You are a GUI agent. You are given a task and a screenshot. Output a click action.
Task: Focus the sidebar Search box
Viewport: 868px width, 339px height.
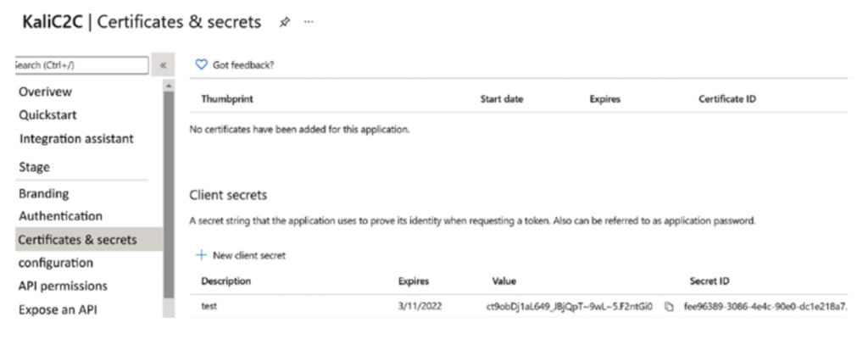(82, 64)
